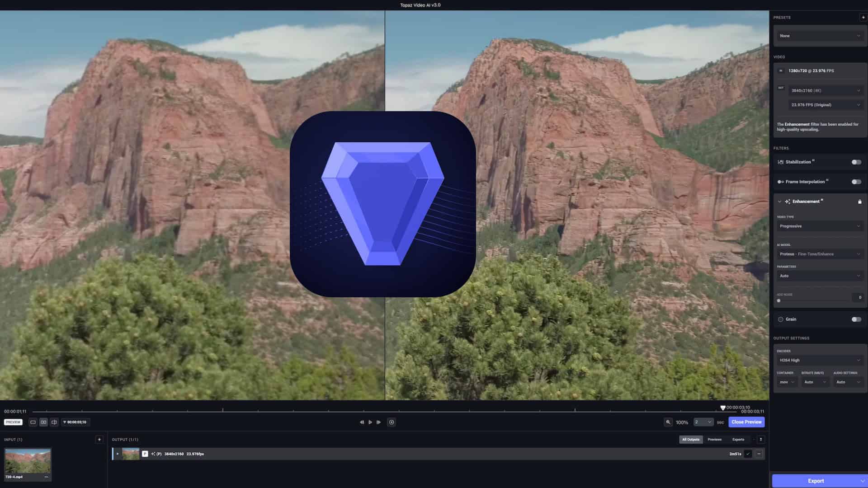Viewport: 868px width, 488px height.
Task: Open the Bitrate Auto dropdown
Action: (x=815, y=382)
